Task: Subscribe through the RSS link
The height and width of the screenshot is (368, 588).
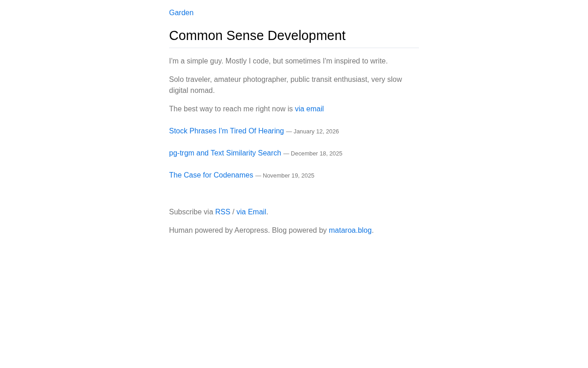Action: [222, 212]
